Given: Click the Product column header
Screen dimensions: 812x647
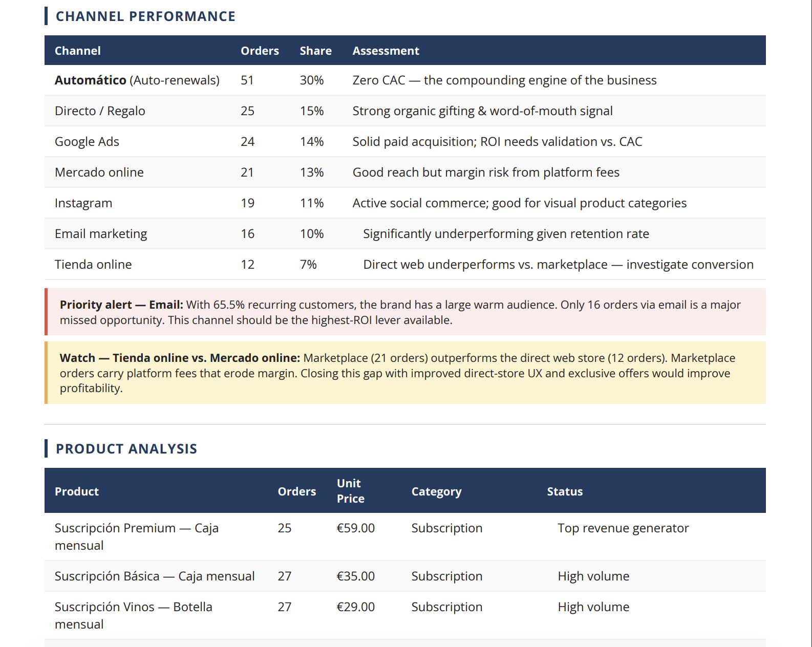Looking at the screenshot, I should 77,491.
